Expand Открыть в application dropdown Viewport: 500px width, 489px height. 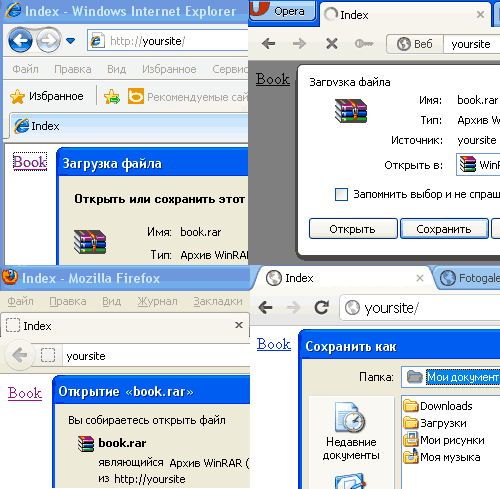pyautogui.click(x=478, y=164)
